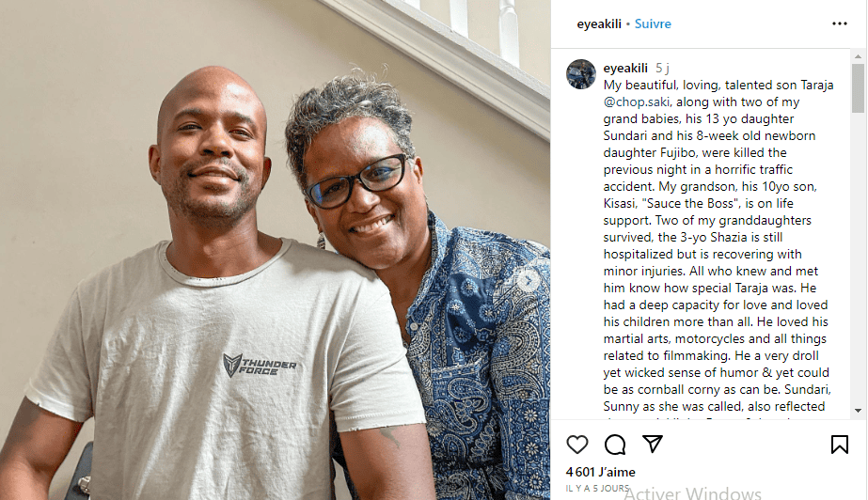Like the post with the heart icon
Viewport: 868px width, 500px height.
click(576, 445)
